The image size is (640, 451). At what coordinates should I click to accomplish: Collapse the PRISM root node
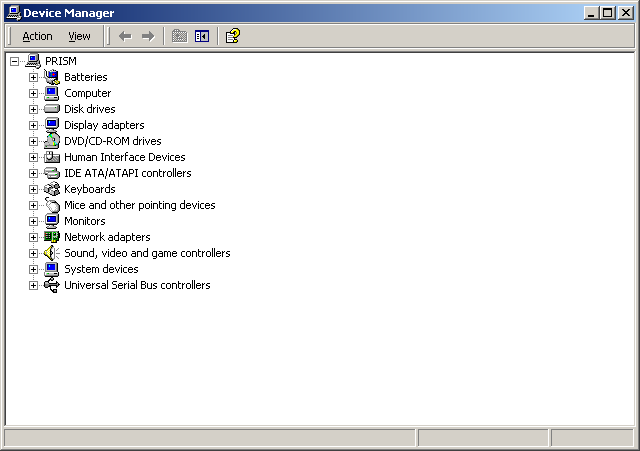[x=14, y=61]
